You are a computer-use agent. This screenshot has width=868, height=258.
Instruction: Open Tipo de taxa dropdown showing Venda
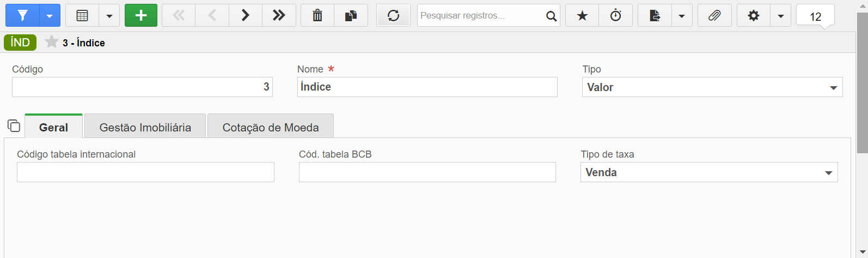coord(709,172)
